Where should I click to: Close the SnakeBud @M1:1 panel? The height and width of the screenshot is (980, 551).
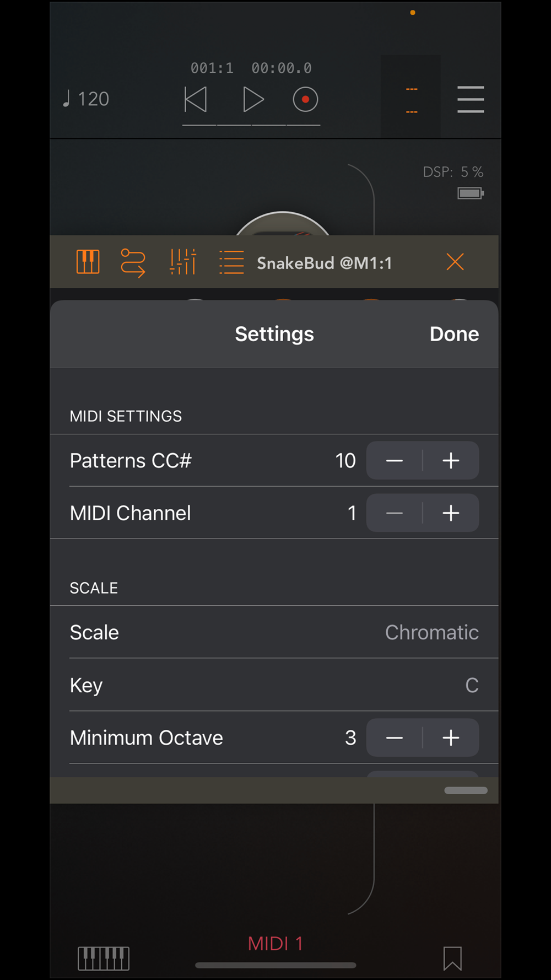click(x=455, y=262)
